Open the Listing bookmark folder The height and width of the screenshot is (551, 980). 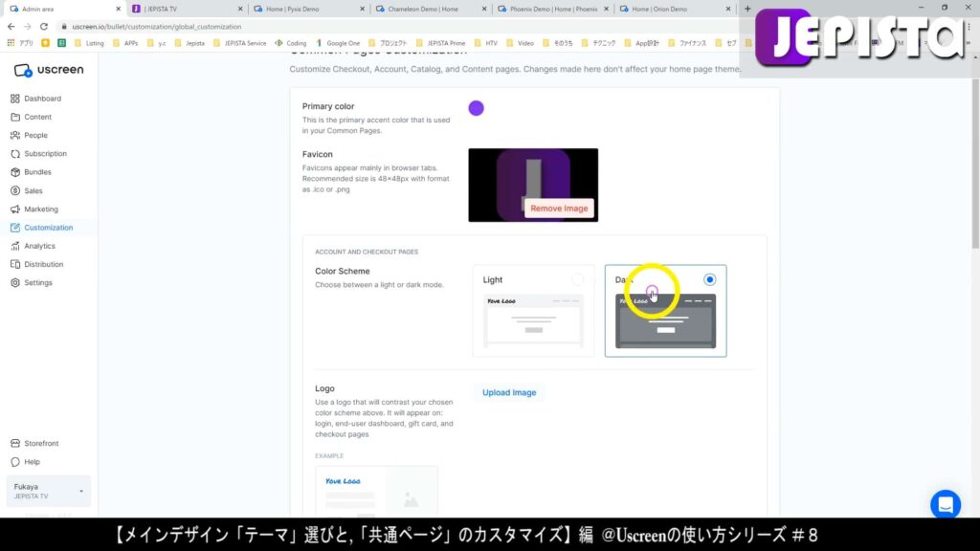(x=89, y=43)
